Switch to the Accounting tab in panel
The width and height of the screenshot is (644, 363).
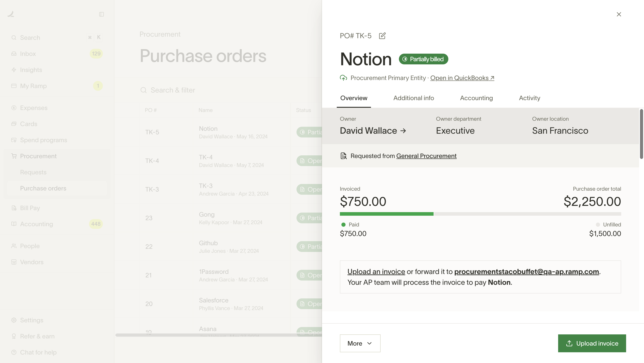[x=476, y=98]
